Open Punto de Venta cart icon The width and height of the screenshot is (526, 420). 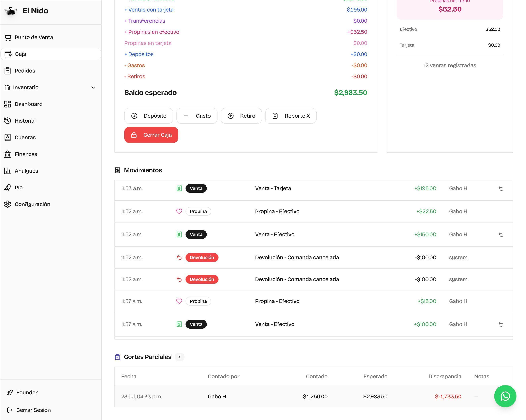point(8,37)
